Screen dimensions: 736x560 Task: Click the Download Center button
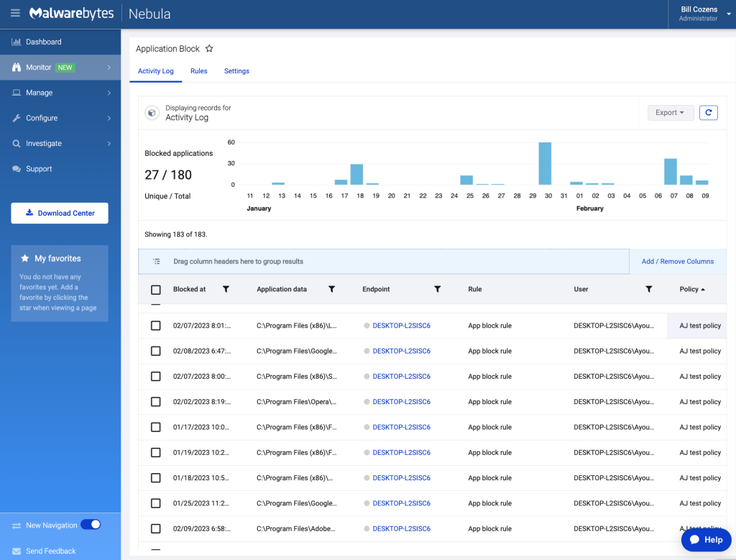(60, 213)
